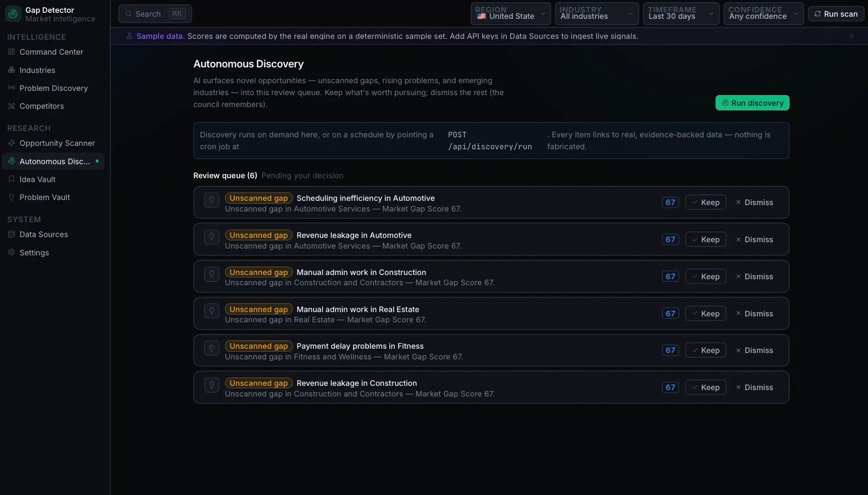Click score 67 badge for Payment delay problems
Screen dimensions: 868x495
tap(670, 350)
